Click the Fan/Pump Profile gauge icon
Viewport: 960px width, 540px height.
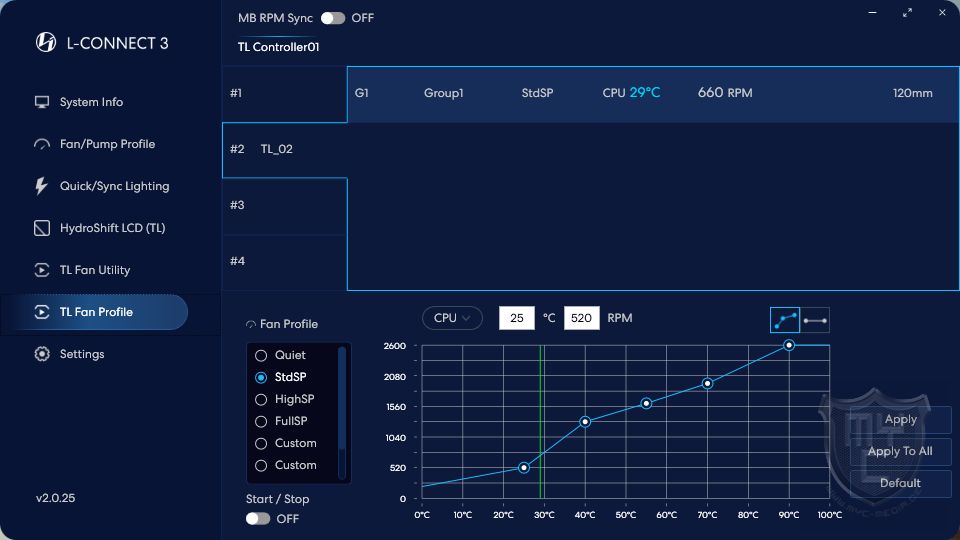pyautogui.click(x=42, y=144)
